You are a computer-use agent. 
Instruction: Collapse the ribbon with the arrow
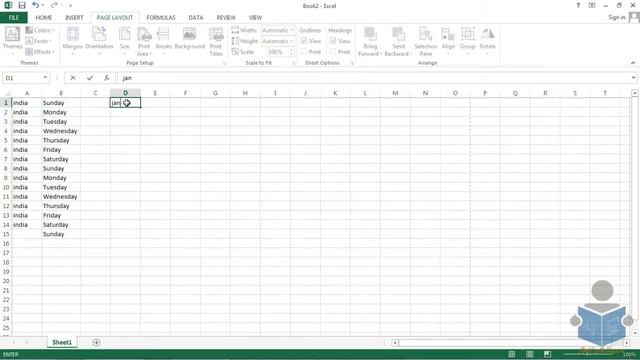point(633,63)
